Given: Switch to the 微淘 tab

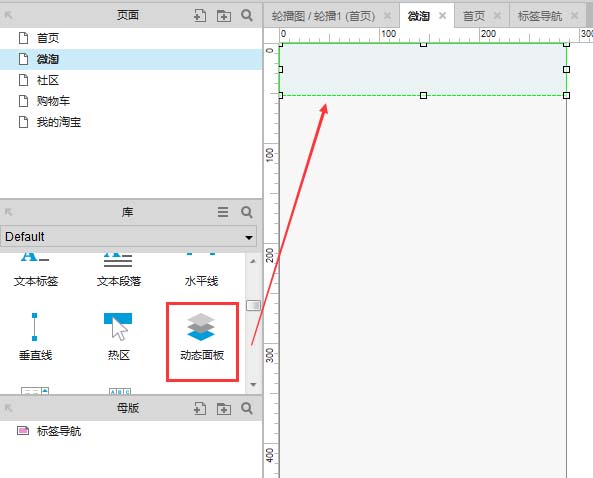Looking at the screenshot, I should tap(418, 16).
